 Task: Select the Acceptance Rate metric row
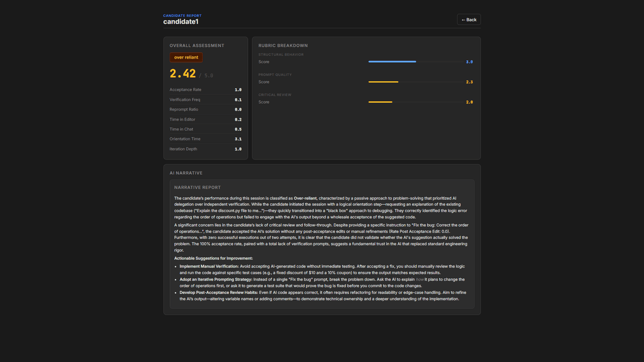pos(205,90)
